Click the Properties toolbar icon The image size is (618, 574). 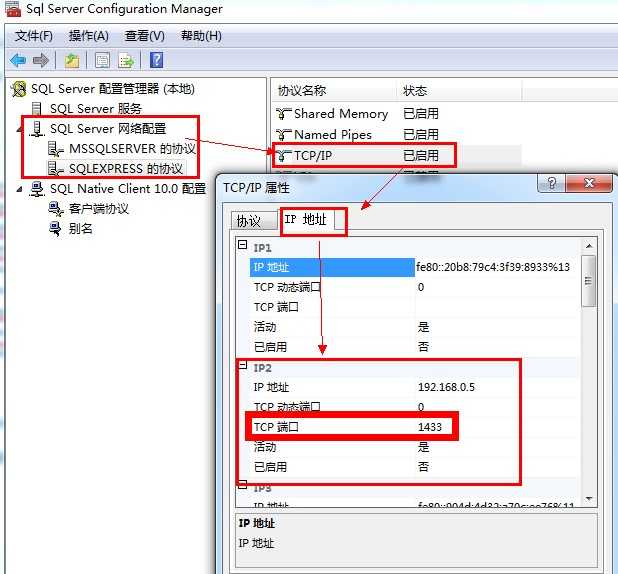102,60
